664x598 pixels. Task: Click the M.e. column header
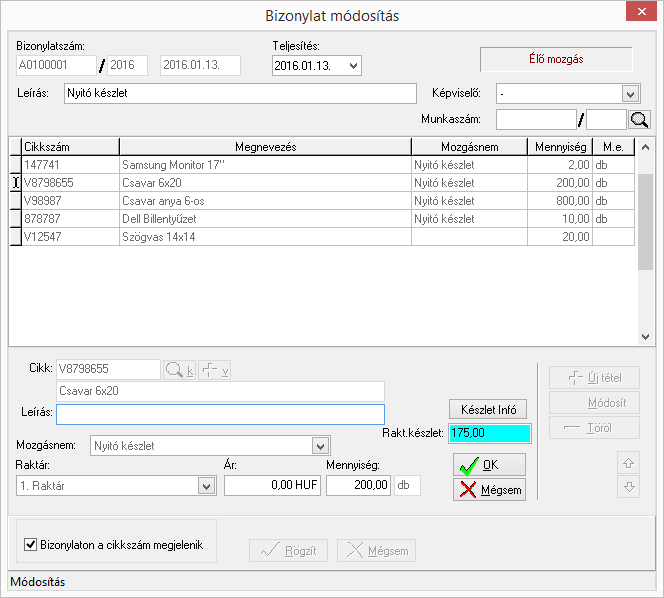[x=613, y=147]
